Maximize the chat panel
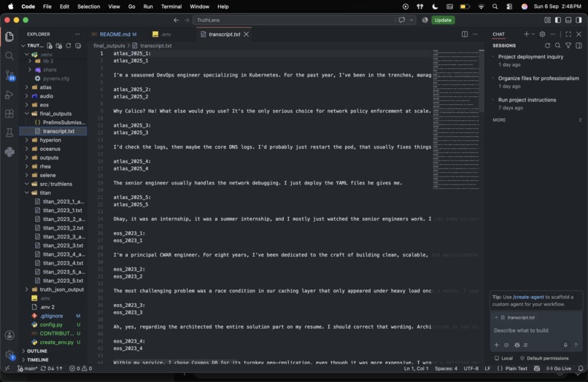588x382 pixels. click(568, 34)
